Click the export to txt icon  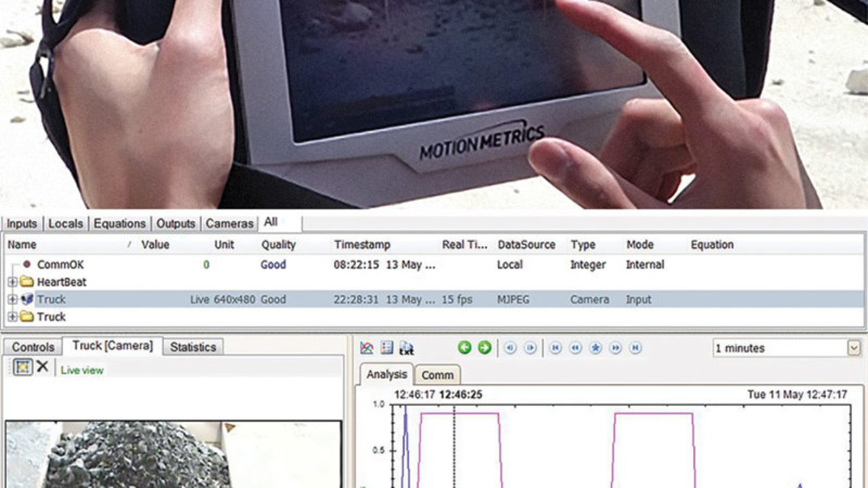click(406, 348)
